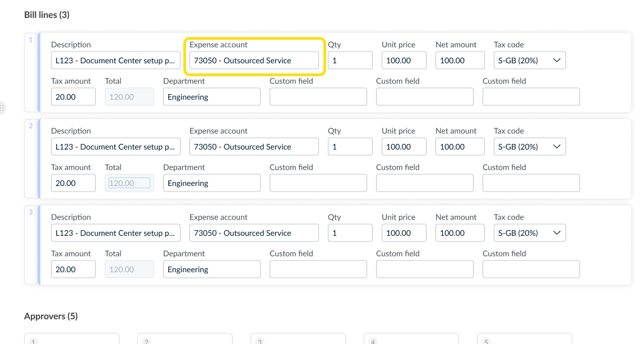
Task: Click Net amount field in line 3
Action: (460, 233)
